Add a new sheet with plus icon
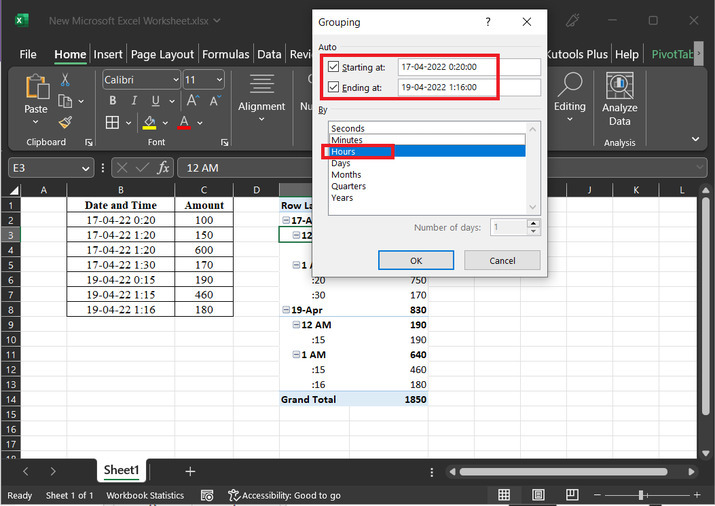 tap(190, 471)
